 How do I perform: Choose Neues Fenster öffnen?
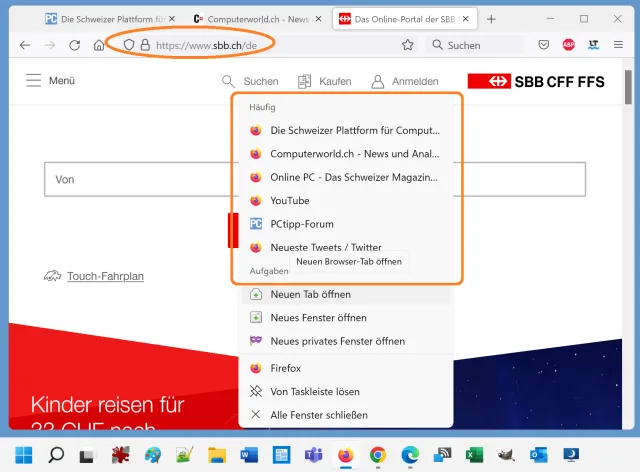[345, 318]
